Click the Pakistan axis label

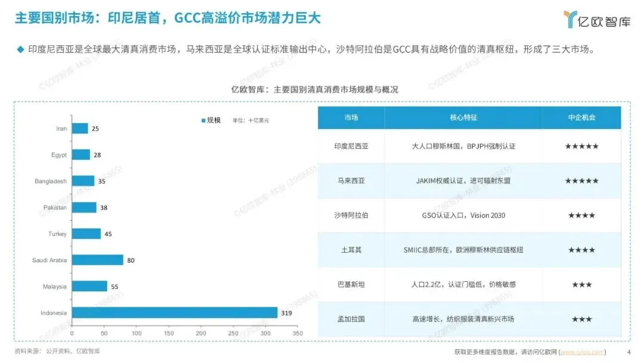[55, 208]
